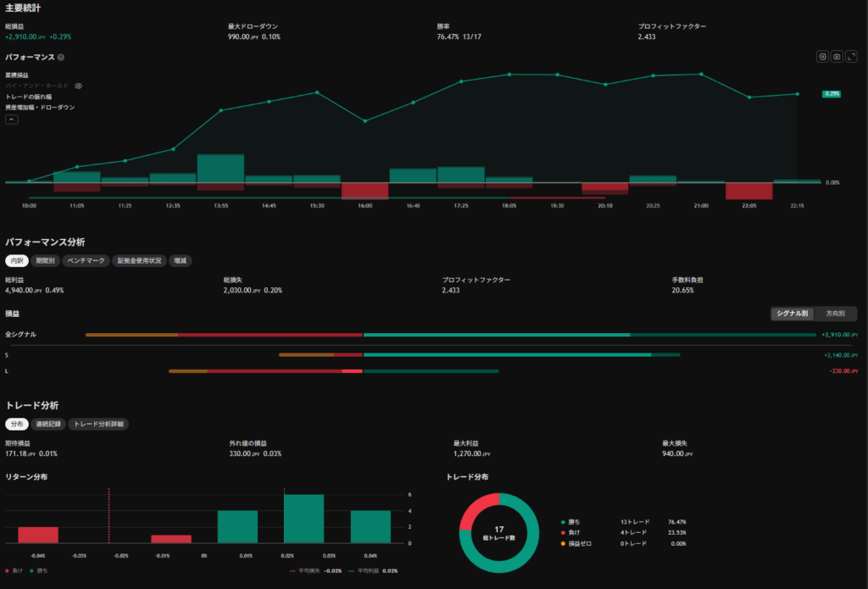
Task: Collapse the chart legend with the chevron button
Action: click(x=12, y=119)
